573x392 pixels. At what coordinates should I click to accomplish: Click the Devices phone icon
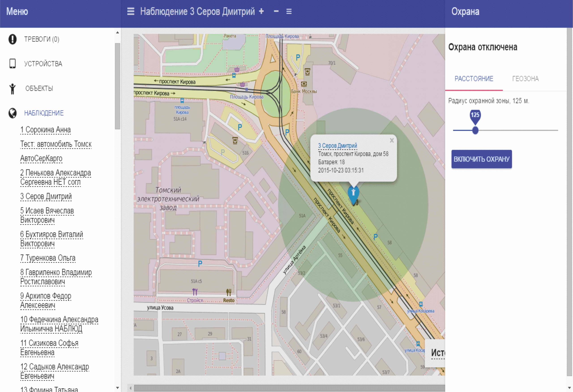12,64
